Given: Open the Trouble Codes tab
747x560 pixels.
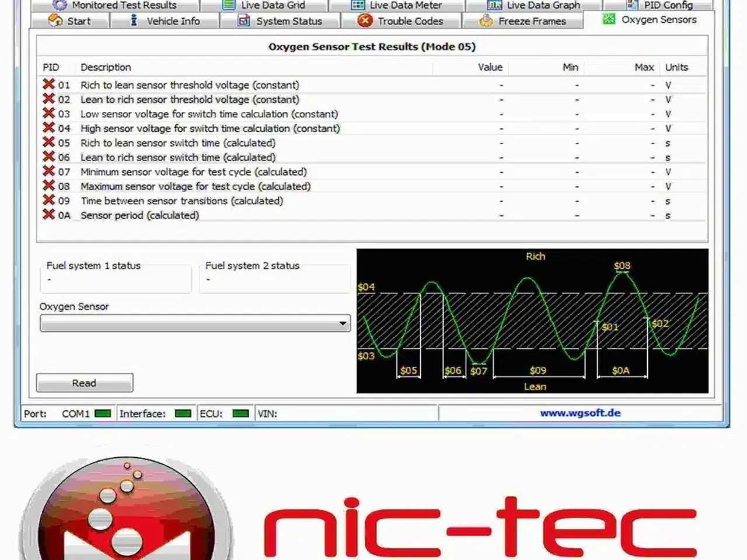Looking at the screenshot, I should click(400, 21).
